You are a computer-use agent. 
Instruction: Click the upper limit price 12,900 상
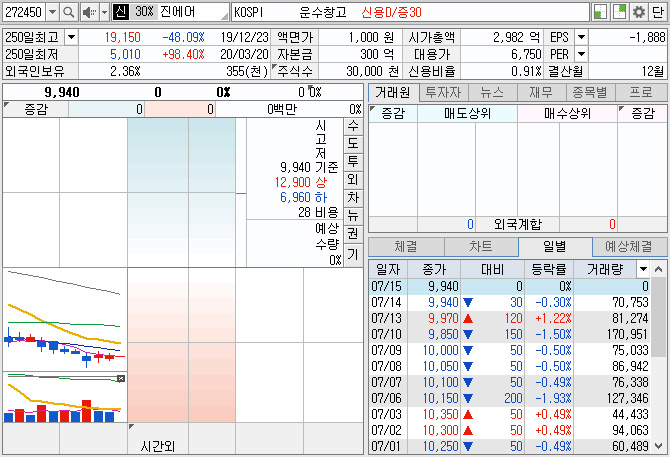[301, 182]
